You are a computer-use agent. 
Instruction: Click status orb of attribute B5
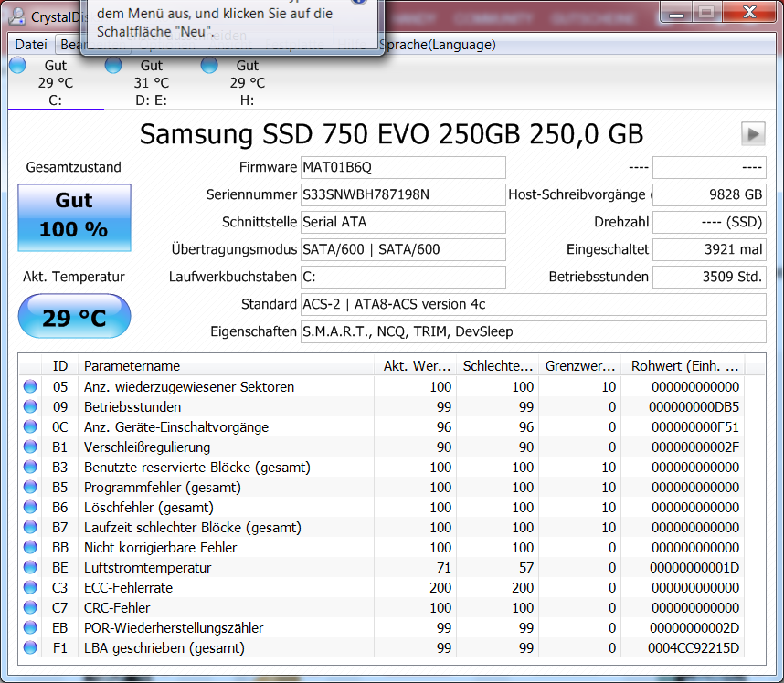coord(30,487)
